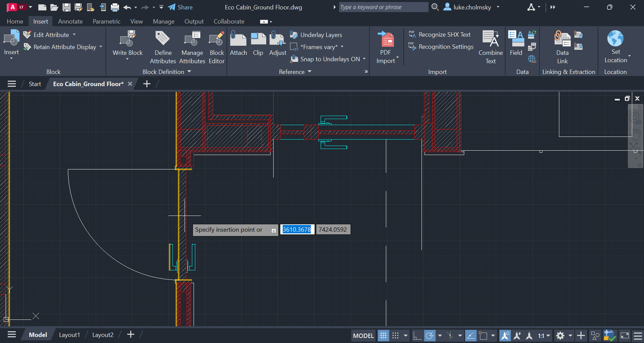Expand the Snap to Underlays ON dropdown
The height and width of the screenshot is (343, 644).
click(x=364, y=59)
